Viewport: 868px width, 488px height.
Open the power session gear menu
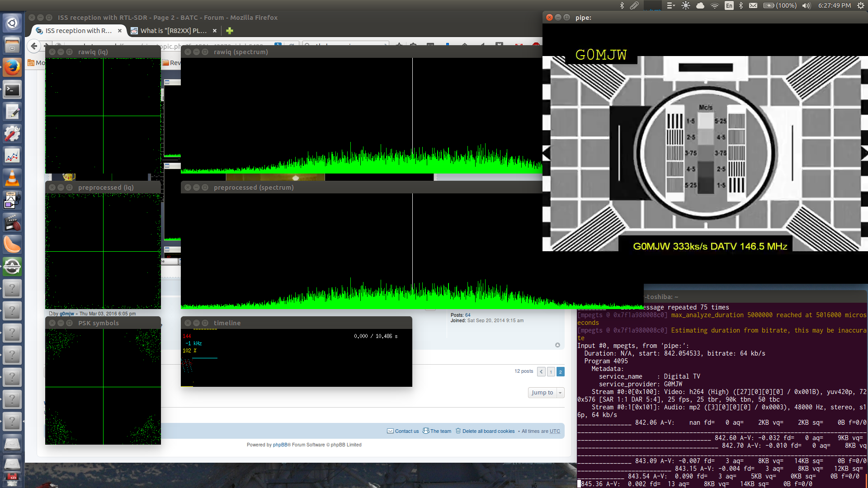[x=860, y=5]
